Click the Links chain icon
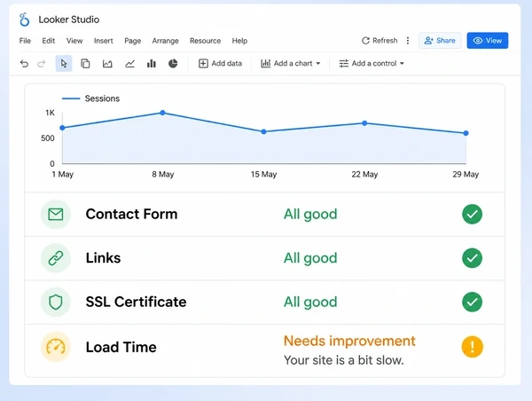Screen dimensions: 532x401 56,258
